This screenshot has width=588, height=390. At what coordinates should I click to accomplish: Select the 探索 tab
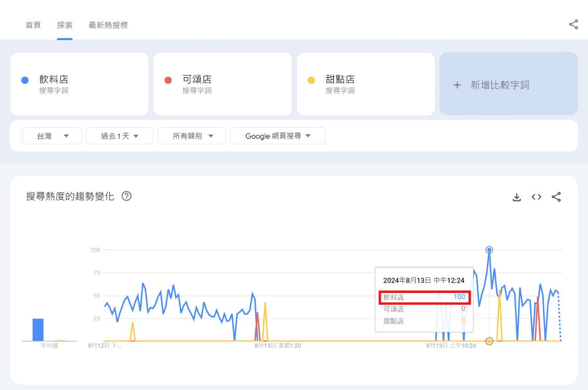65,25
